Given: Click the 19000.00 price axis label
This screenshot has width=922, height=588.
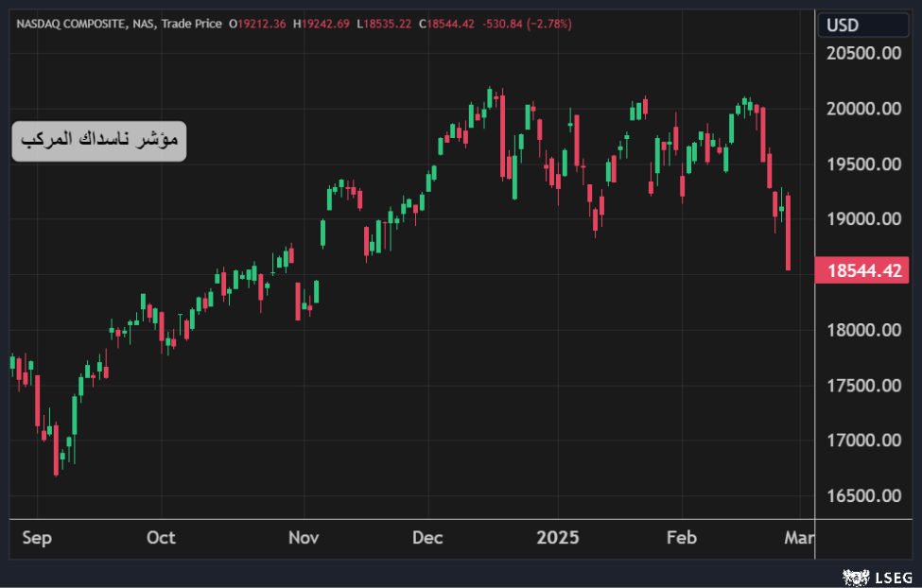Looking at the screenshot, I should pos(864,219).
